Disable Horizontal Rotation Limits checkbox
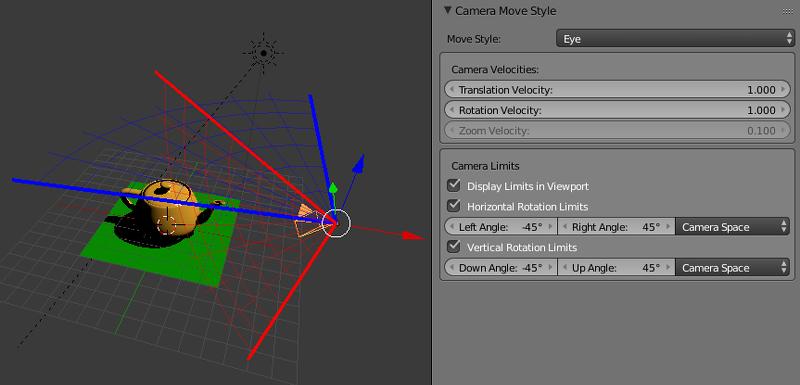 pos(454,206)
